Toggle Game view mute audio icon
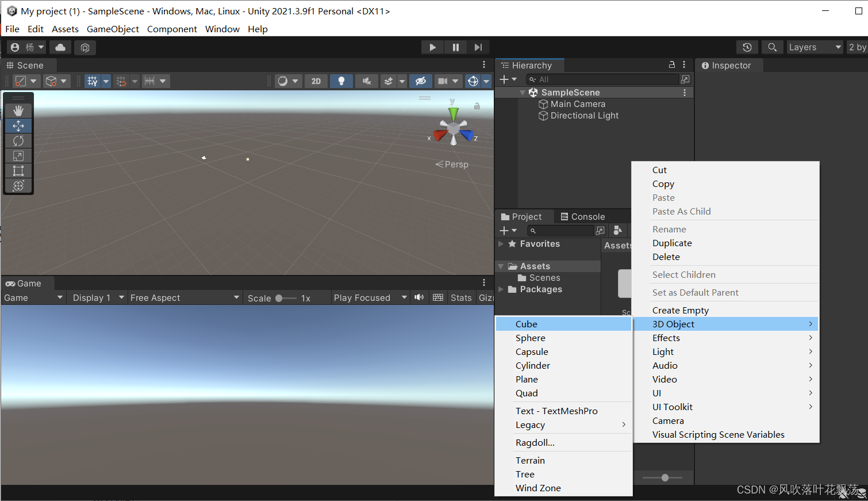 pos(419,297)
